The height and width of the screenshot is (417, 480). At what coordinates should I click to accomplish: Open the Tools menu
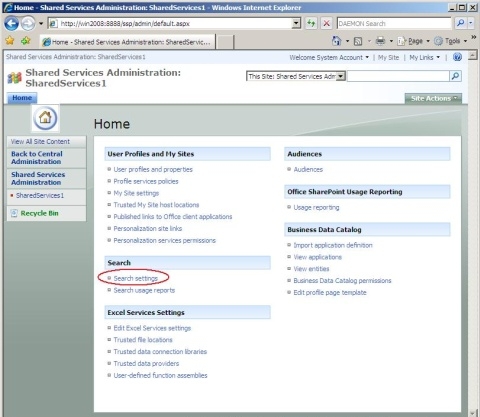click(451, 41)
